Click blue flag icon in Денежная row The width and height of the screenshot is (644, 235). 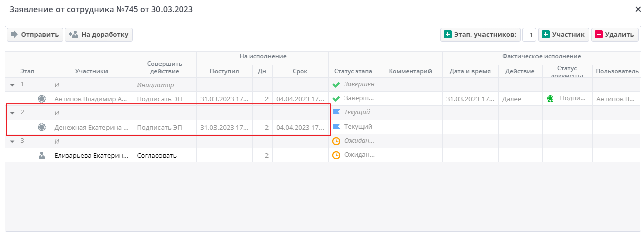[336, 127]
